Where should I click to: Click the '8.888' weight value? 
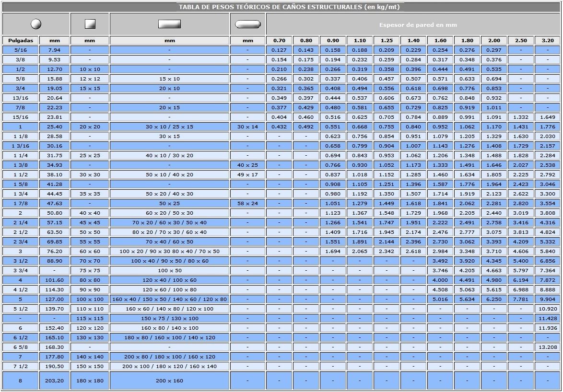tap(548, 290)
